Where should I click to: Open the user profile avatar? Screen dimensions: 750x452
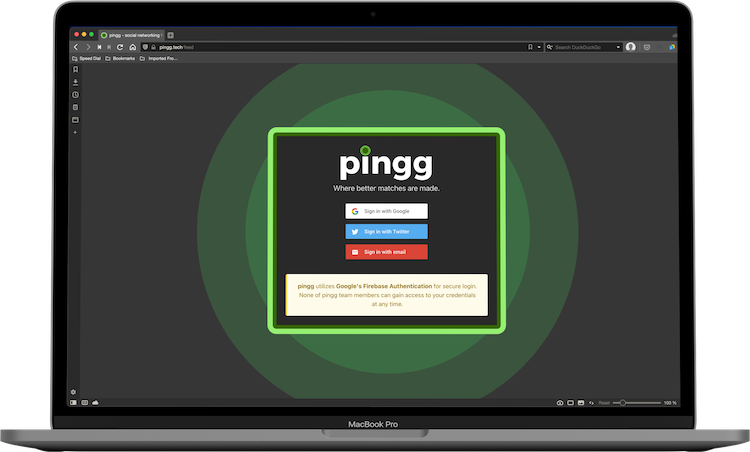pyautogui.click(x=631, y=47)
